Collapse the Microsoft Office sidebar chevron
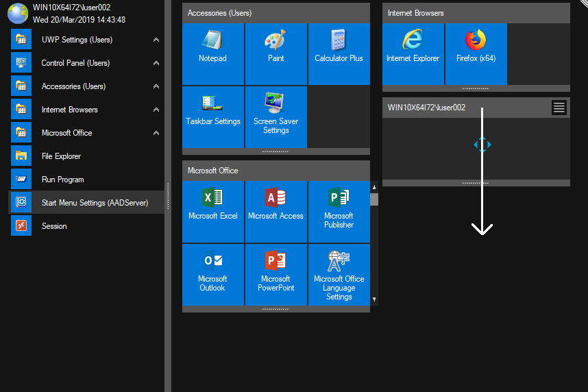This screenshot has height=392, width=588. click(156, 134)
